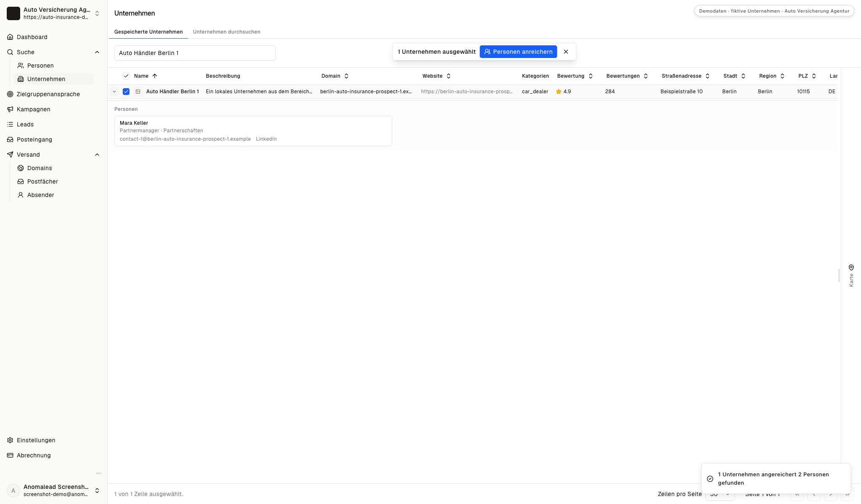The width and height of the screenshot is (861, 504).
Task: Click the Beispielstraße 10 cell
Action: (681, 92)
